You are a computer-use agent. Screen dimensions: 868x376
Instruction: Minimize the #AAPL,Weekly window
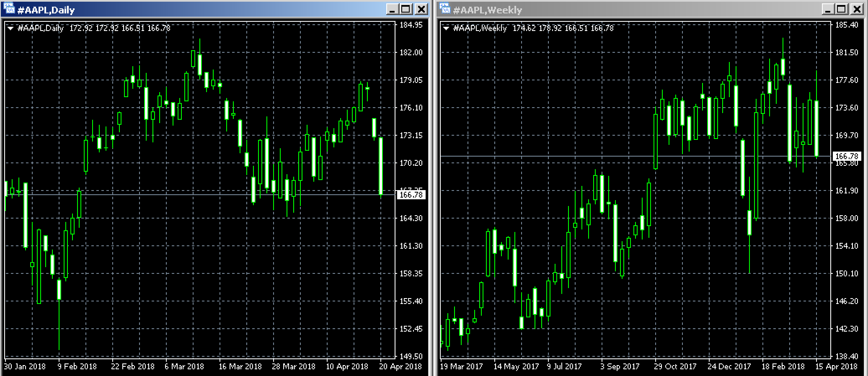827,9
